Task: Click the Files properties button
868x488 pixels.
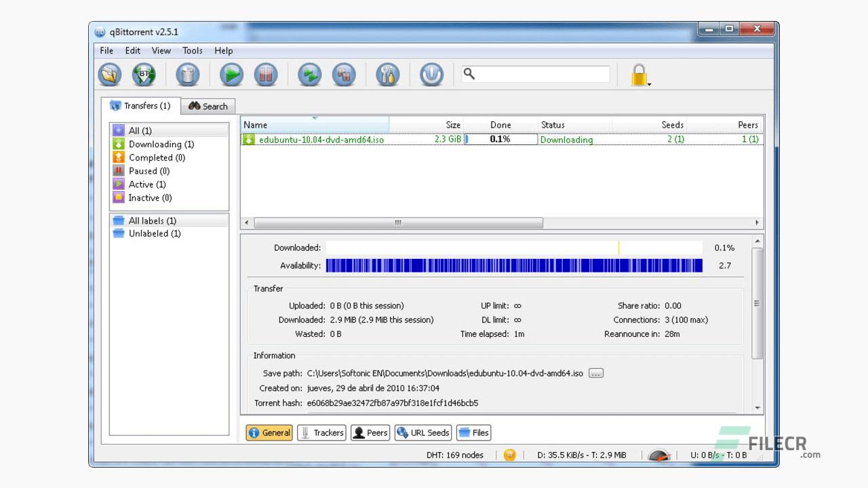Action: pyautogui.click(x=473, y=432)
